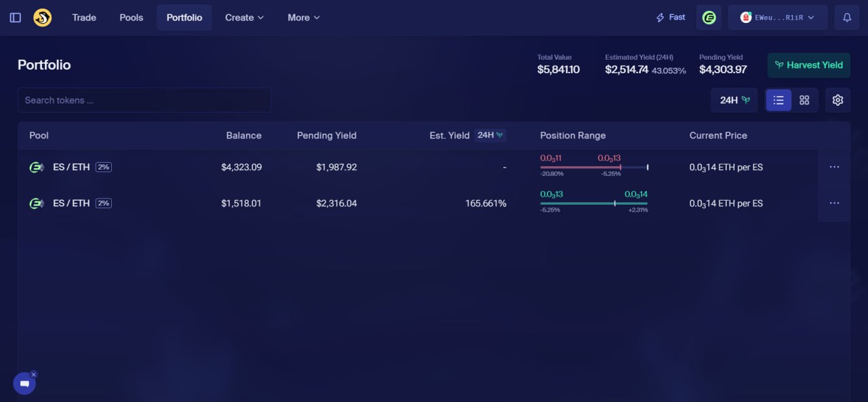Viewport: 868px width, 402px height.
Task: Expand the Create dropdown menu
Action: click(x=244, y=18)
